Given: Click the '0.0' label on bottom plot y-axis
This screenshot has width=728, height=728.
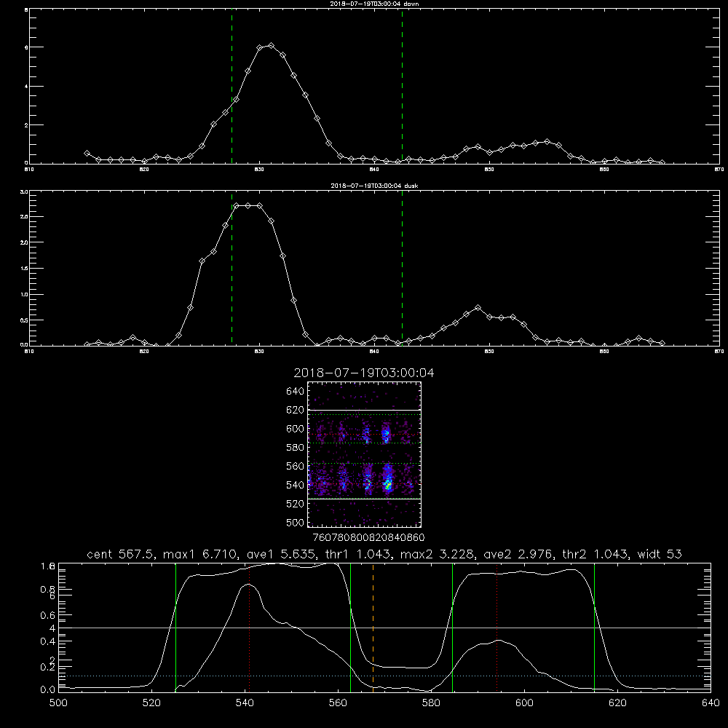Looking at the screenshot, I should click(48, 690).
